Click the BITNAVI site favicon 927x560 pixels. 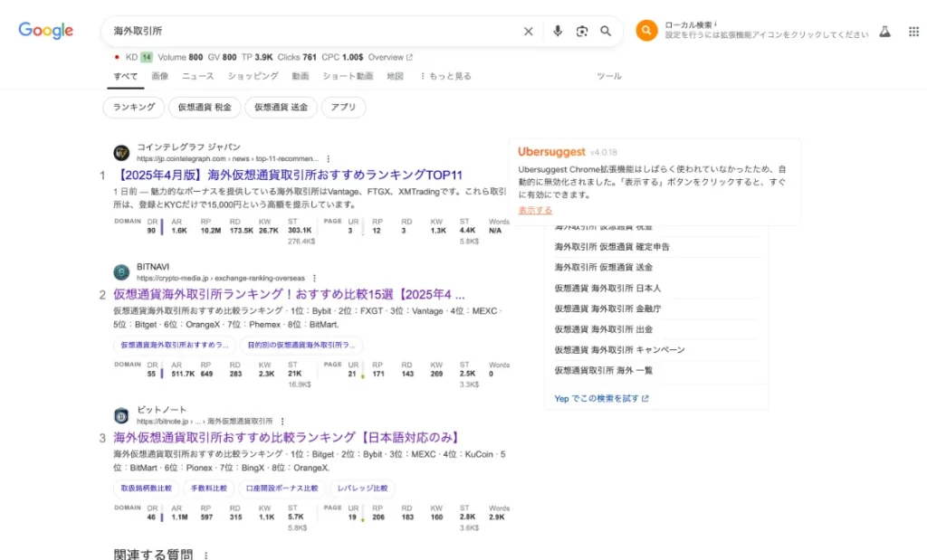[121, 272]
